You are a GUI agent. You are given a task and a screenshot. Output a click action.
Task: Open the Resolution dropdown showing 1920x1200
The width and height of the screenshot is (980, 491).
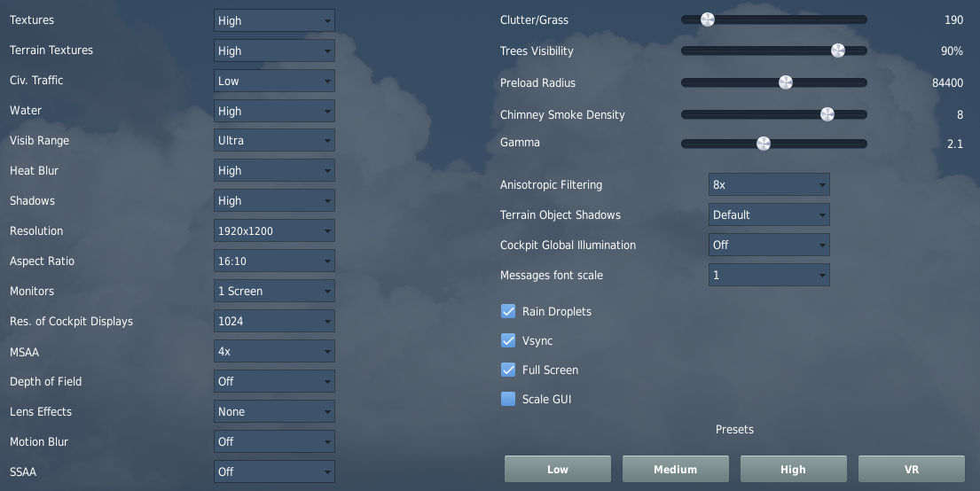coord(274,230)
